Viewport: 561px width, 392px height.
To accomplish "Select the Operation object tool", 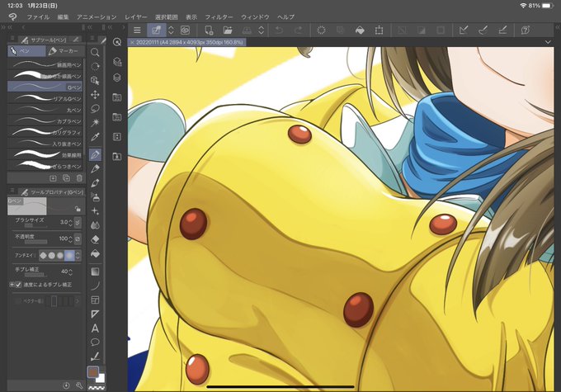I will point(95,80).
